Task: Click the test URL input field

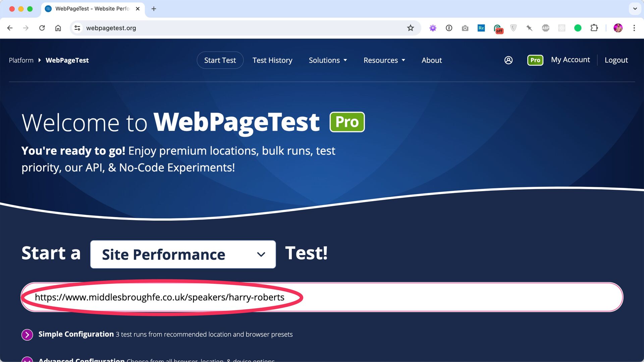Action: [322, 297]
